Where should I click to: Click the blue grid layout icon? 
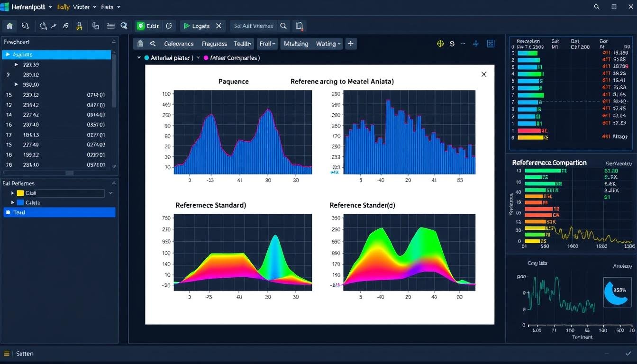click(491, 44)
